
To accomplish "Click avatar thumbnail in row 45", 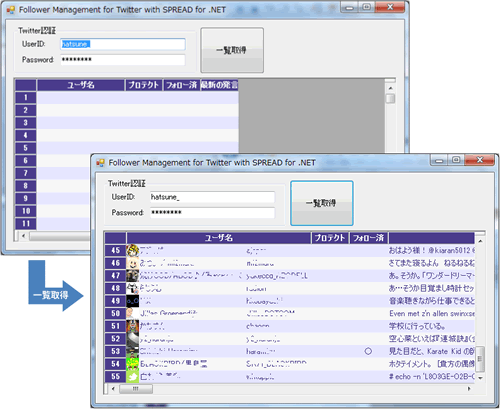I will (x=133, y=250).
